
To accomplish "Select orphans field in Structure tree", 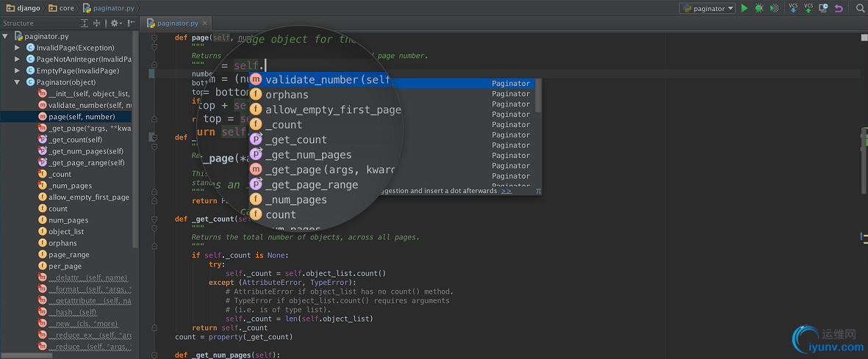I will click(57, 243).
